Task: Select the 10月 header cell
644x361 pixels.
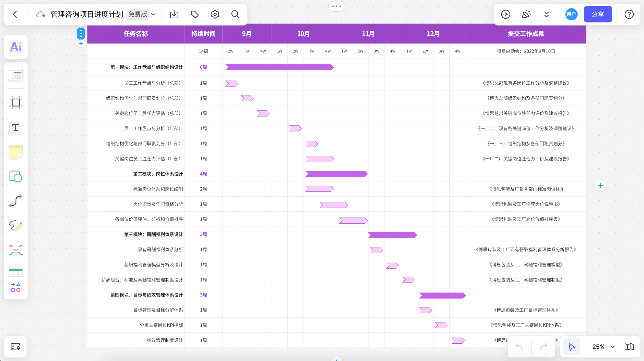Action: pyautogui.click(x=303, y=34)
